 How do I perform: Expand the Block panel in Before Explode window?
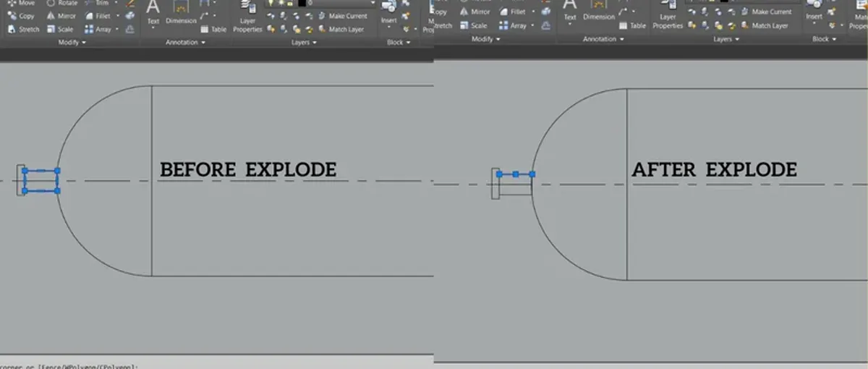pyautogui.click(x=399, y=43)
